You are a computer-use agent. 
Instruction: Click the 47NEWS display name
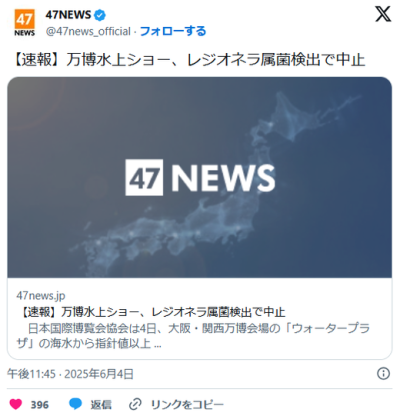tap(68, 15)
